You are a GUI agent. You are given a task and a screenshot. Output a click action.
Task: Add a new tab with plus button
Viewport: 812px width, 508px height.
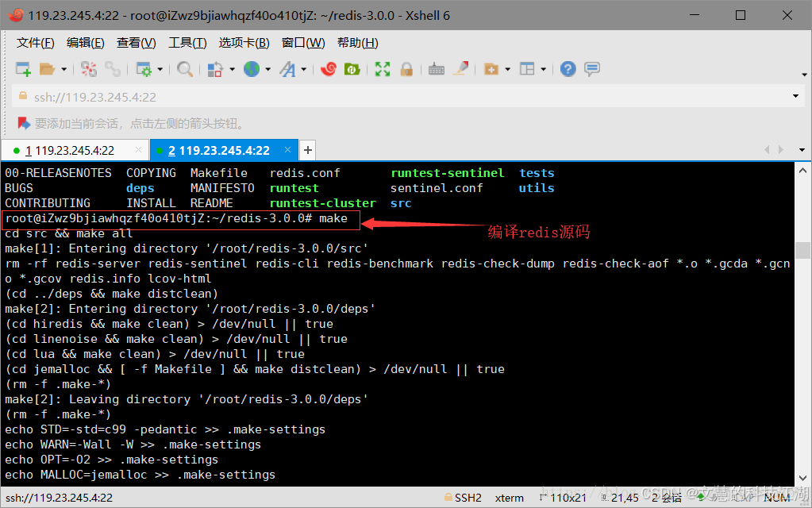(x=308, y=150)
